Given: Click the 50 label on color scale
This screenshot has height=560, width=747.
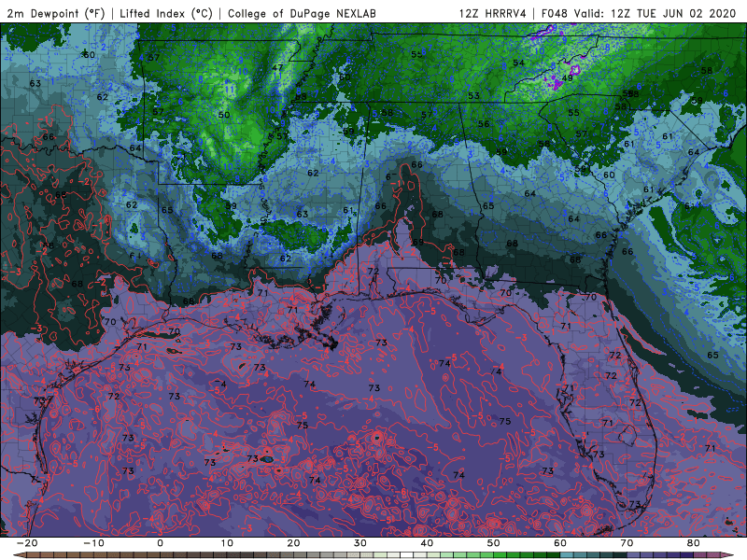Looking at the screenshot, I should (x=494, y=543).
